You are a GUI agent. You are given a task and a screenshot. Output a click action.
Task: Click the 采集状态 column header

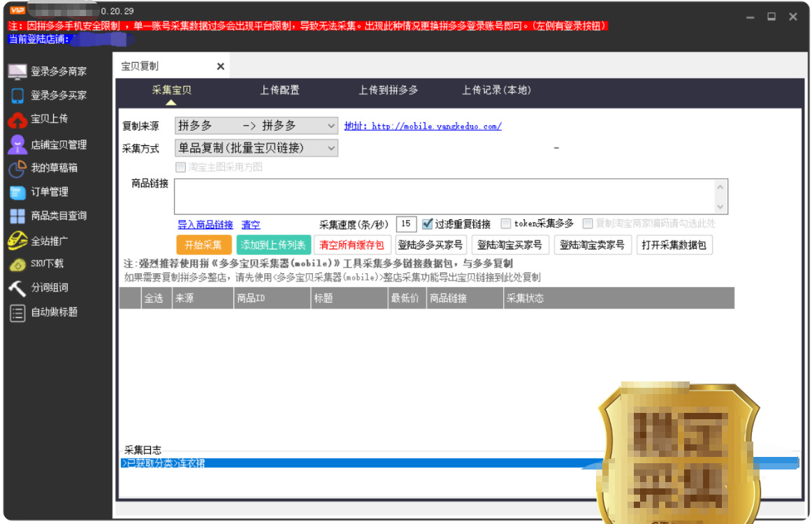(619, 298)
